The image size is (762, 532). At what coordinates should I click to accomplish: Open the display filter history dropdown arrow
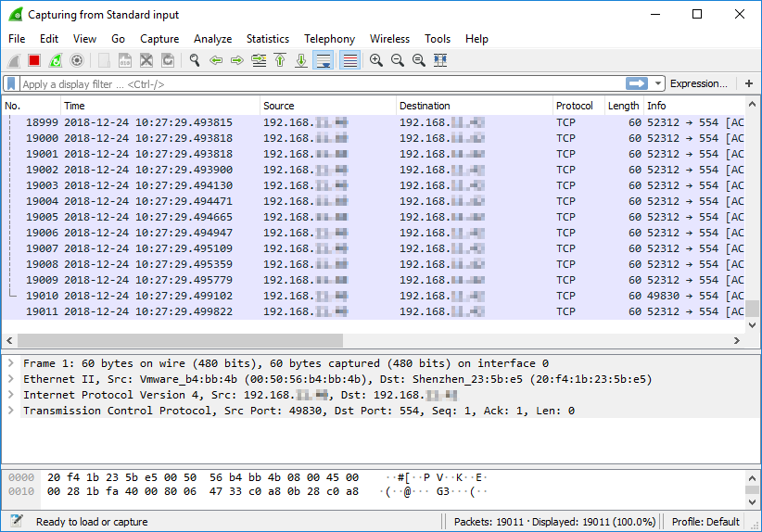(657, 83)
